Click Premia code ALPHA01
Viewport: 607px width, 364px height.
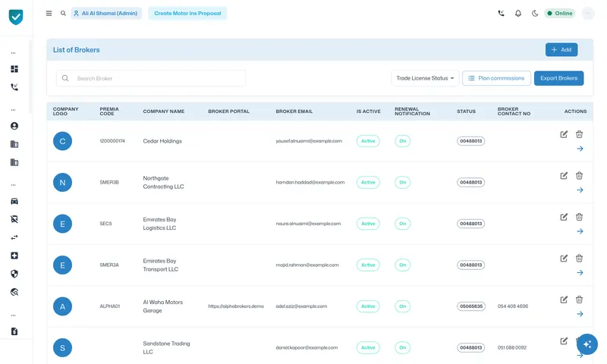pos(110,306)
